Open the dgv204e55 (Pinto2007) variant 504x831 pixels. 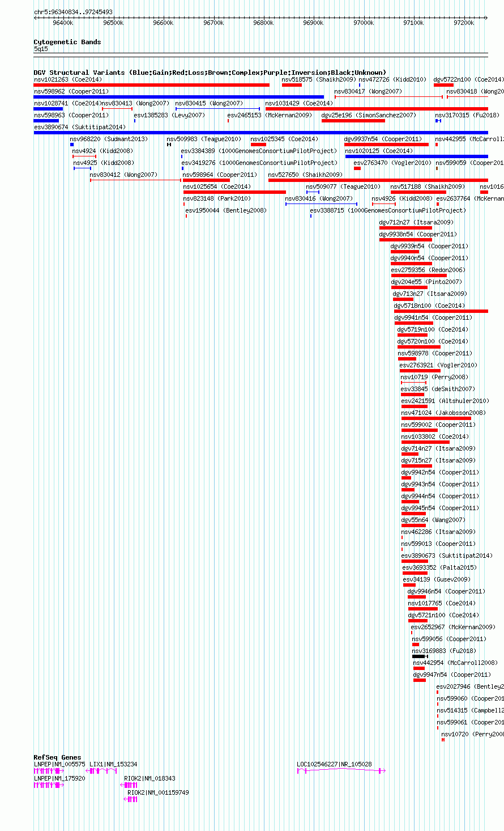tap(409, 287)
